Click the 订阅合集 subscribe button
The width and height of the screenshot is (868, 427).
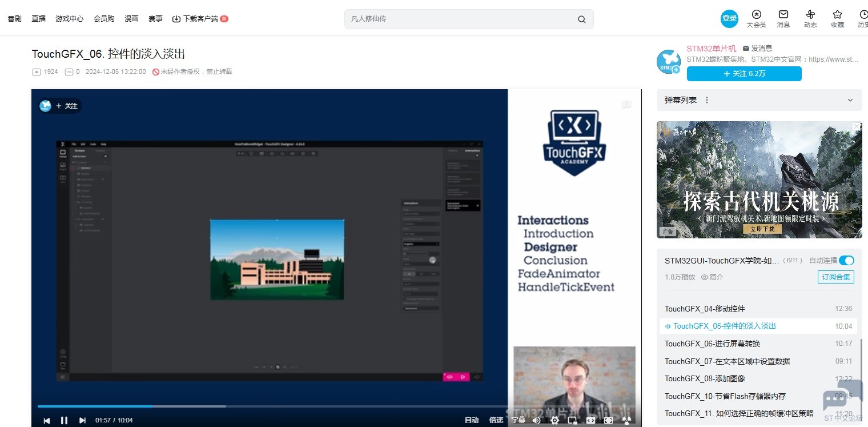click(x=835, y=277)
